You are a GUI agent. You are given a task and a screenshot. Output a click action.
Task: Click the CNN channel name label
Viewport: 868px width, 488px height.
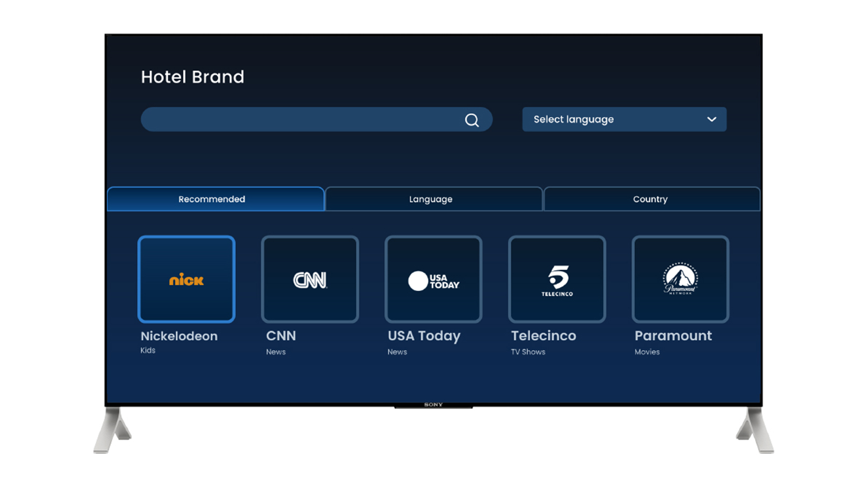point(281,336)
